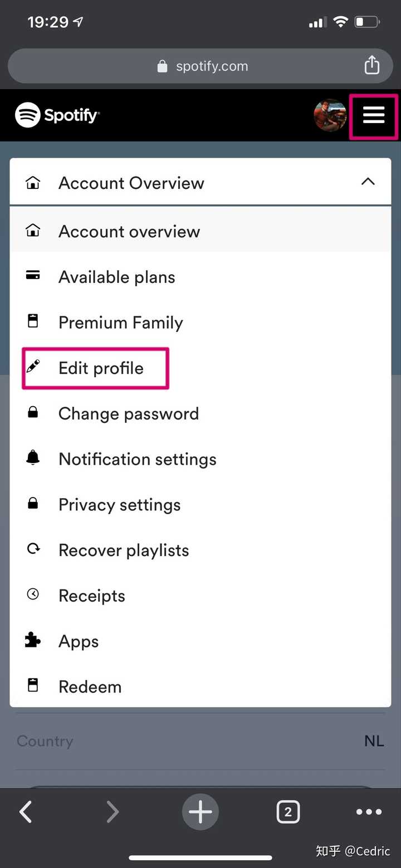401x868 pixels.
Task: Collapse the Account Overview dropdown
Action: pos(368,182)
